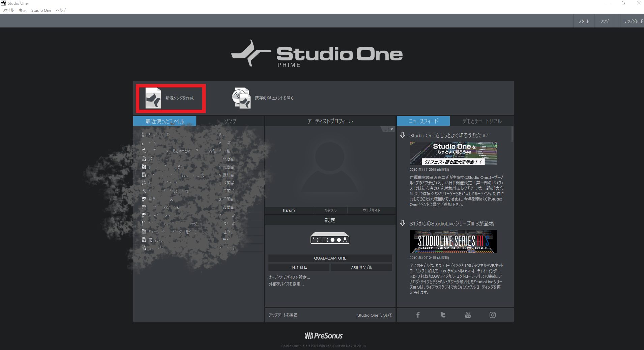Switch to the ソング tab
This screenshot has width=644, height=350.
click(230, 121)
